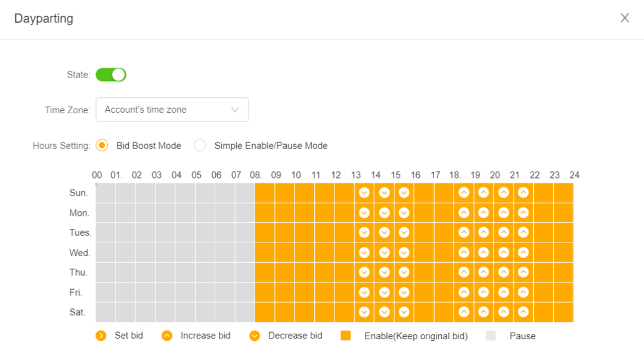This screenshot has height=357, width=644.
Task: Click paused Sunday 03:00 gray cell
Action: 166,193
